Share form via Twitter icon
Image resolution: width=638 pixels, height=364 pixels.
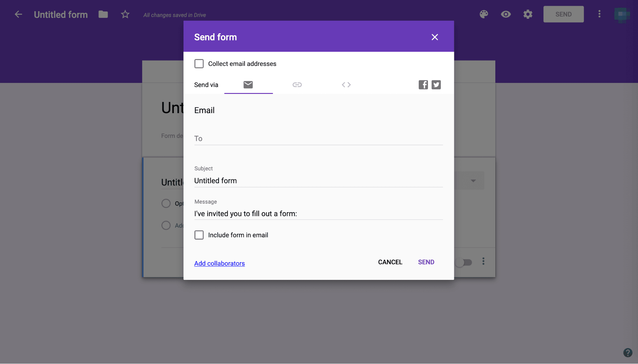tap(436, 84)
